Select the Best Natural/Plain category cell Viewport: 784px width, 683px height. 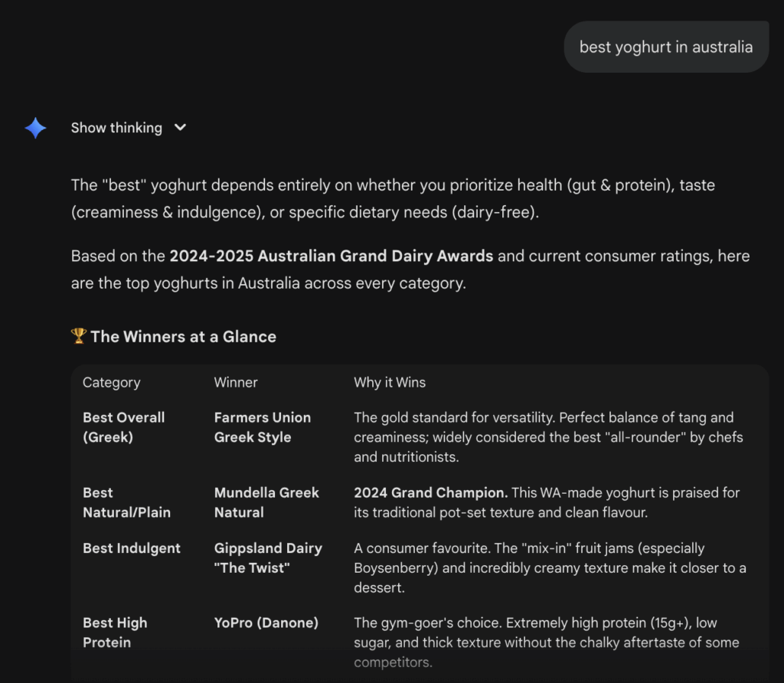coord(126,502)
